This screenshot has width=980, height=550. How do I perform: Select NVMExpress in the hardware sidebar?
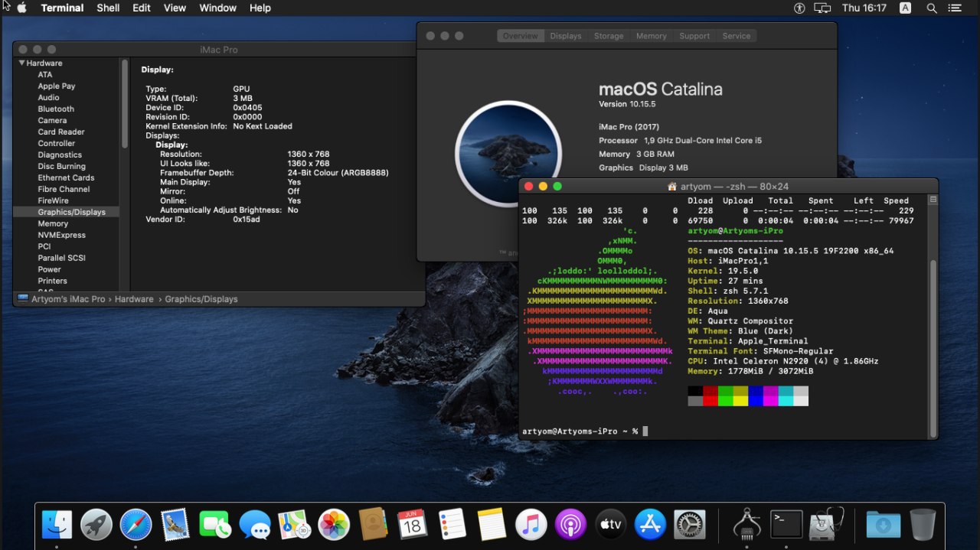click(61, 235)
